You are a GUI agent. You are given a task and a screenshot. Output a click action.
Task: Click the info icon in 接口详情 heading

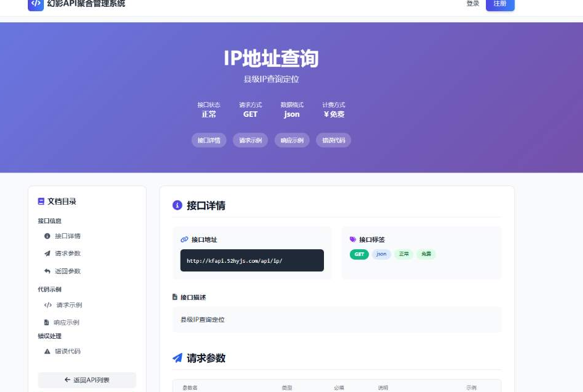177,205
